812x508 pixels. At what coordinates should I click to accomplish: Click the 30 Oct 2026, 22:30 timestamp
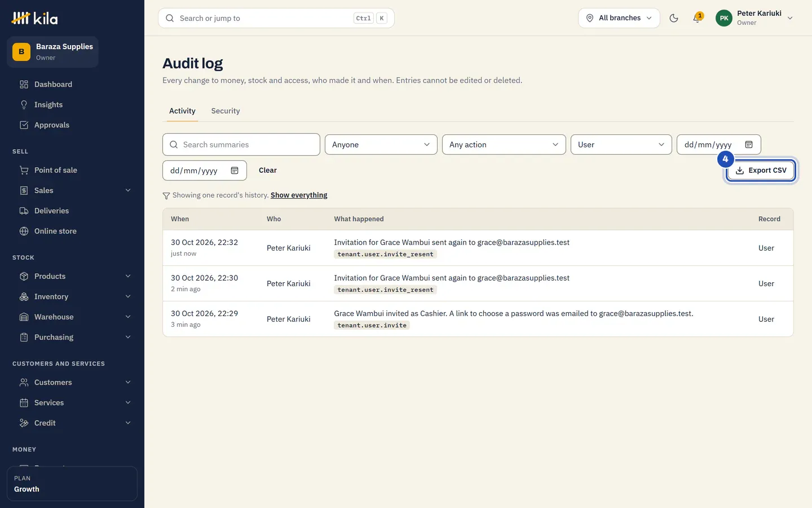(204, 278)
